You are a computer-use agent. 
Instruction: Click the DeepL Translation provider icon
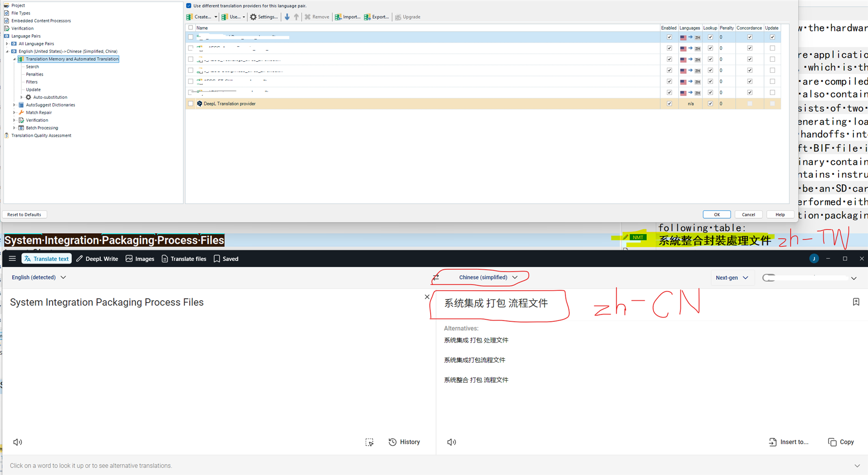[x=200, y=104]
